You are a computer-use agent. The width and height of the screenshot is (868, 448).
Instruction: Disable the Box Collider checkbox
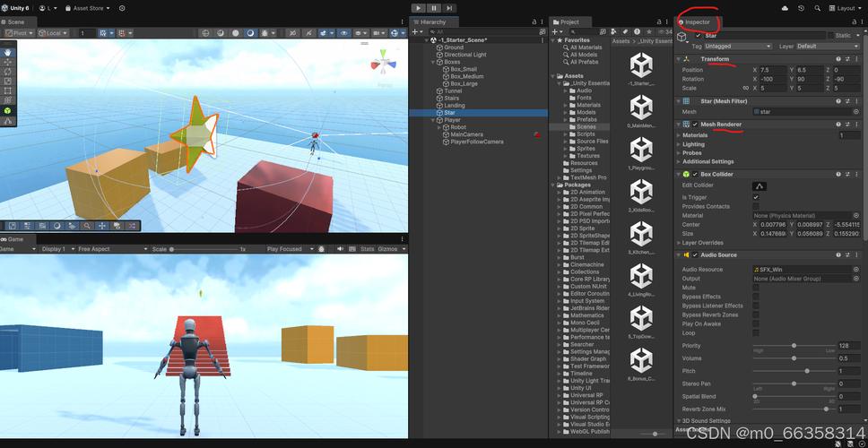(695, 174)
